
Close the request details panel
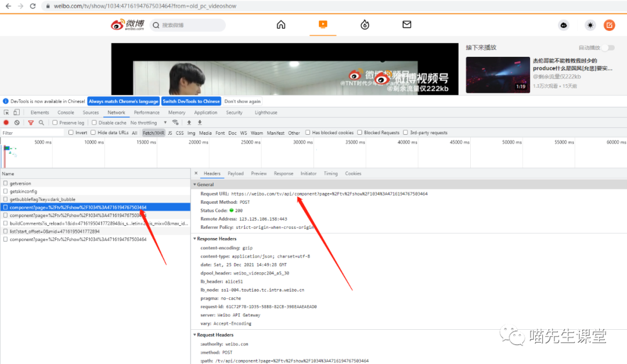pos(196,173)
